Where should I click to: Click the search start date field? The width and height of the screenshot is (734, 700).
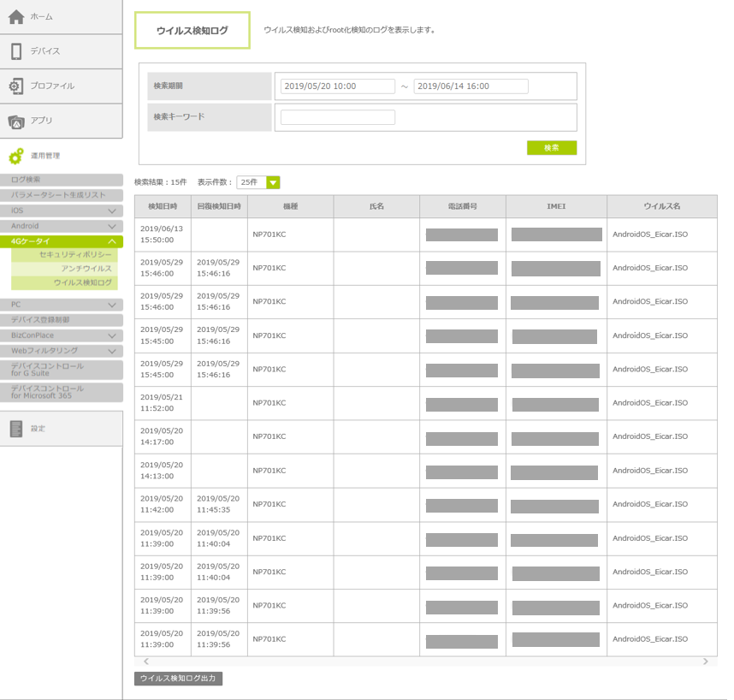click(x=337, y=86)
